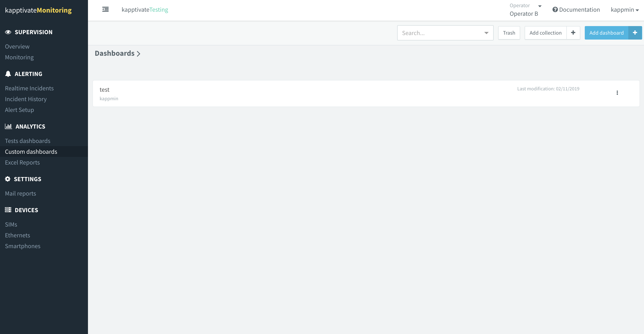Click the Dashboards breadcrumb chevron
This screenshot has height=334, width=644.
(138, 53)
